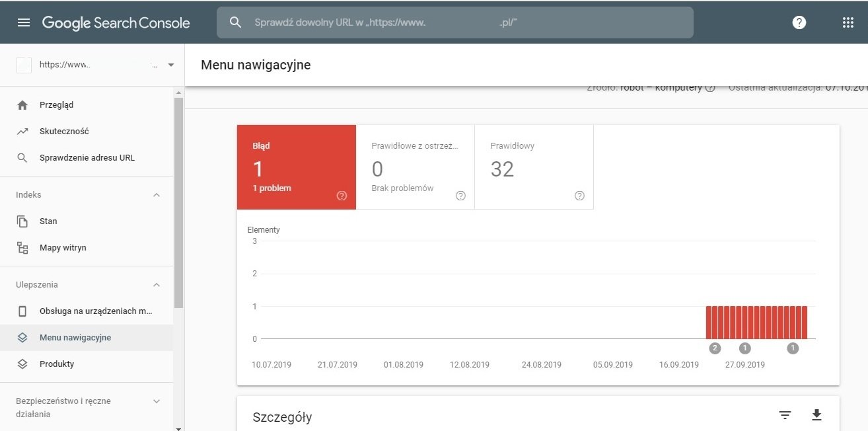
Task: Filter the Szczegóły table
Action: pos(785,415)
